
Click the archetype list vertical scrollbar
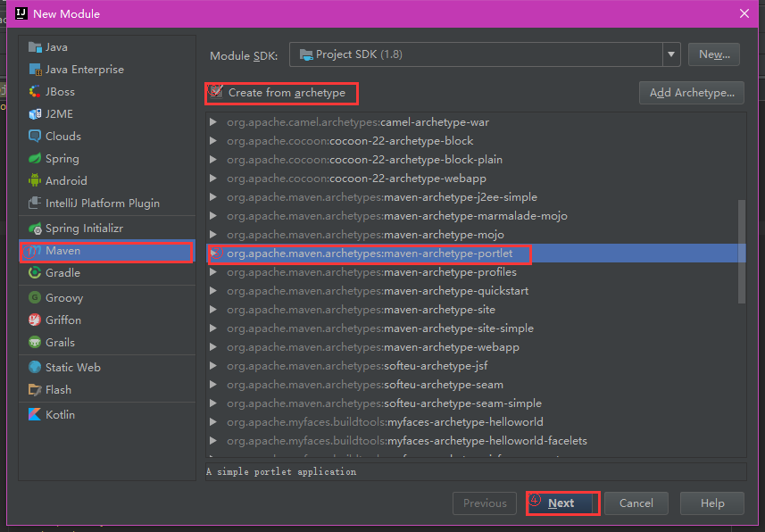coord(742,252)
